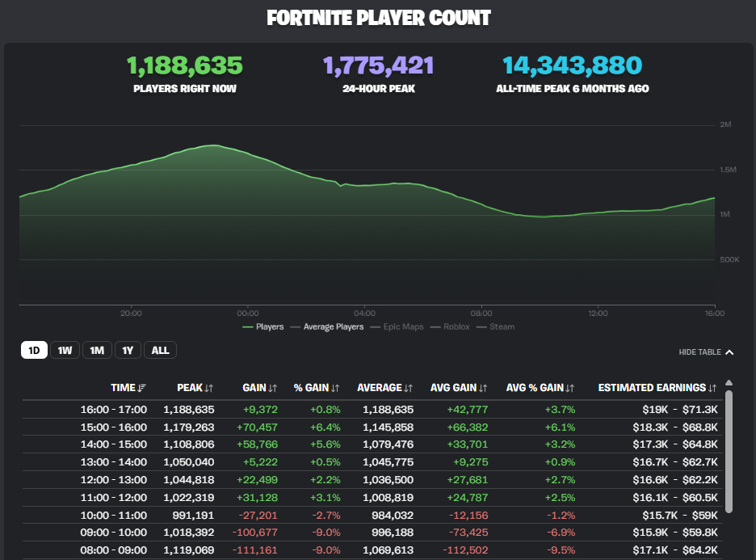Click the avg gain value -112,502
This screenshot has height=560, width=756.
tap(466, 550)
